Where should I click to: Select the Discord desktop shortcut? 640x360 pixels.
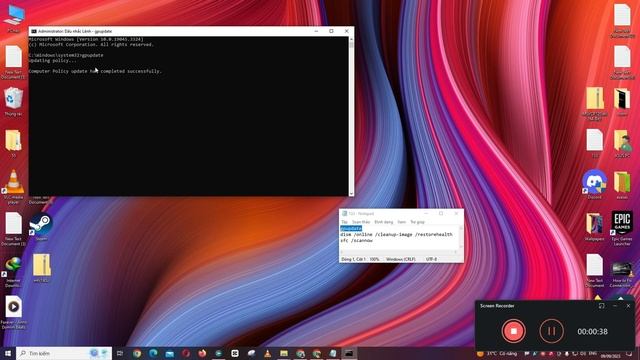[594, 184]
